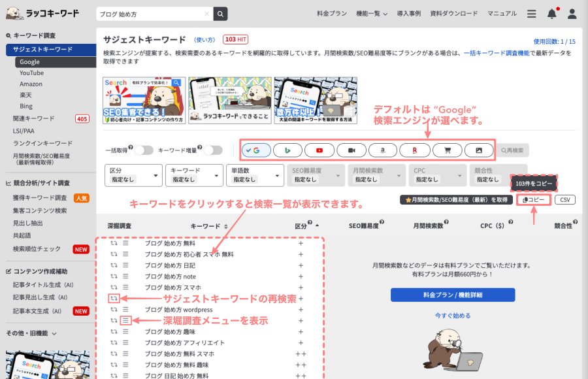Select the video camera icon engine button

pyautogui.click(x=351, y=150)
